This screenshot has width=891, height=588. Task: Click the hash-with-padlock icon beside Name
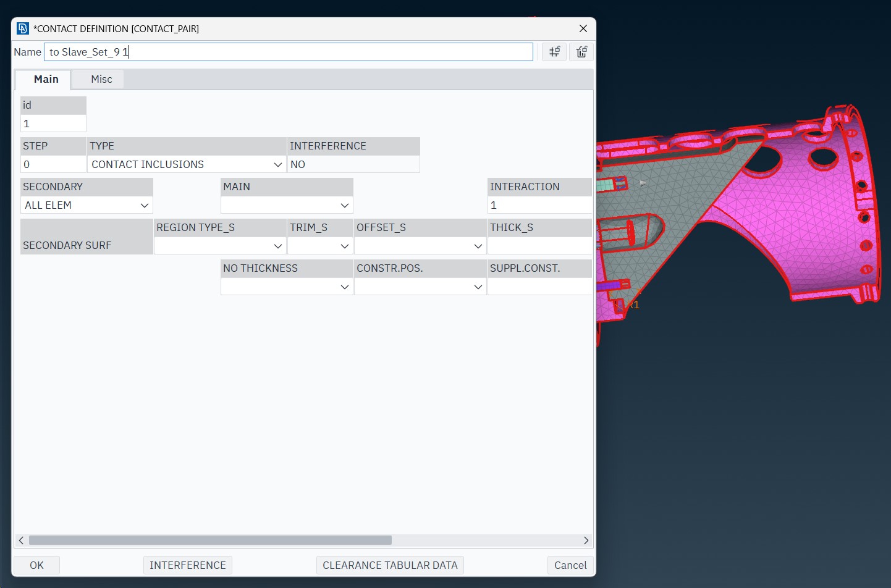click(554, 52)
